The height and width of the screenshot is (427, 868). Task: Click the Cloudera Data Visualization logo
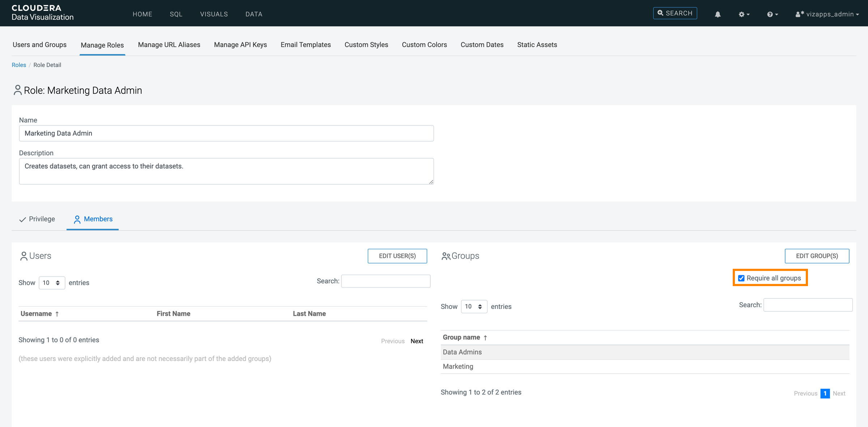click(x=42, y=13)
